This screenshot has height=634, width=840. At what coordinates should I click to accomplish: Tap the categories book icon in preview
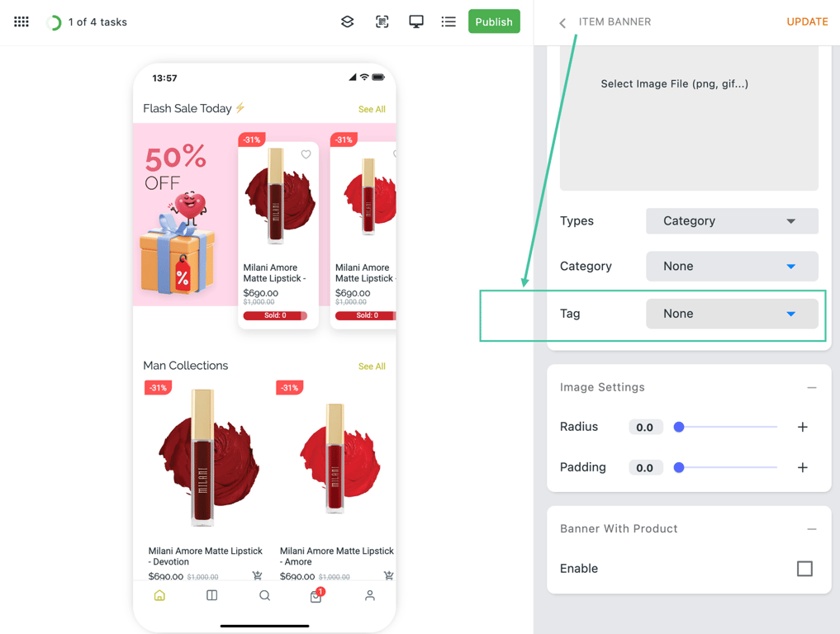tap(212, 595)
